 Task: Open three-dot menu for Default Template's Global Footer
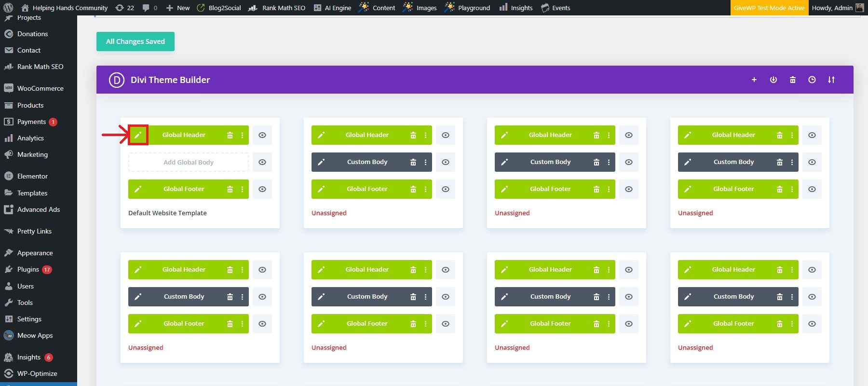pyautogui.click(x=242, y=189)
